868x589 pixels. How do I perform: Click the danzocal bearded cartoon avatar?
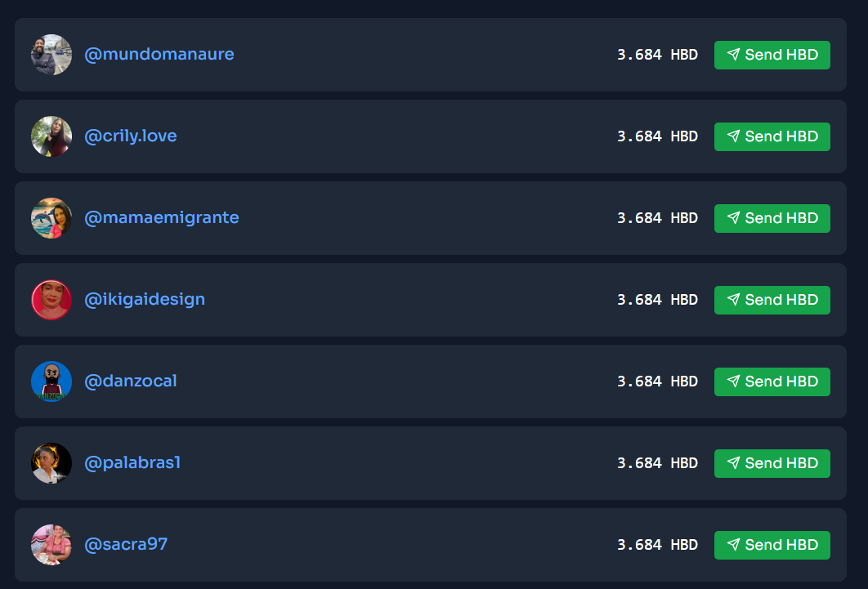click(51, 382)
